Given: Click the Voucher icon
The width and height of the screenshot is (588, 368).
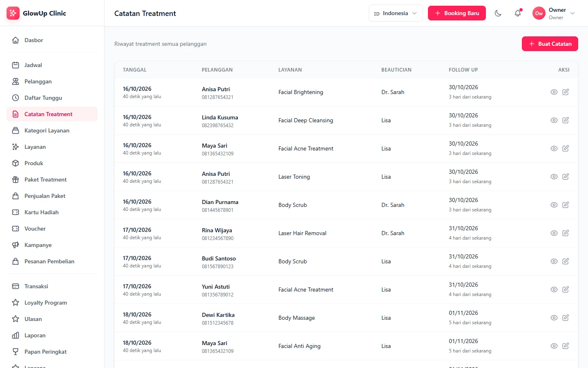Looking at the screenshot, I should pos(16,229).
